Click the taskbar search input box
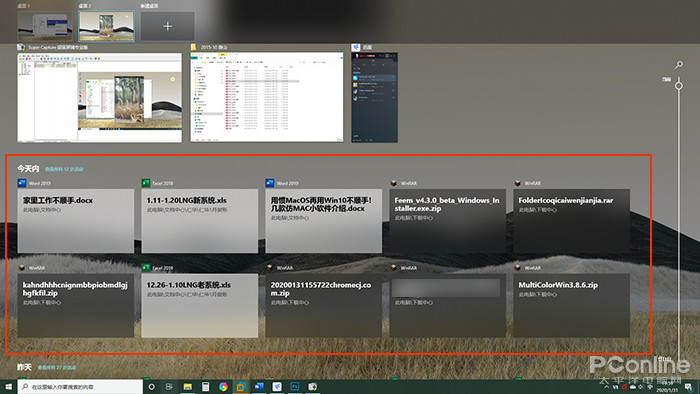Viewport: 700px width, 394px height. click(80, 387)
